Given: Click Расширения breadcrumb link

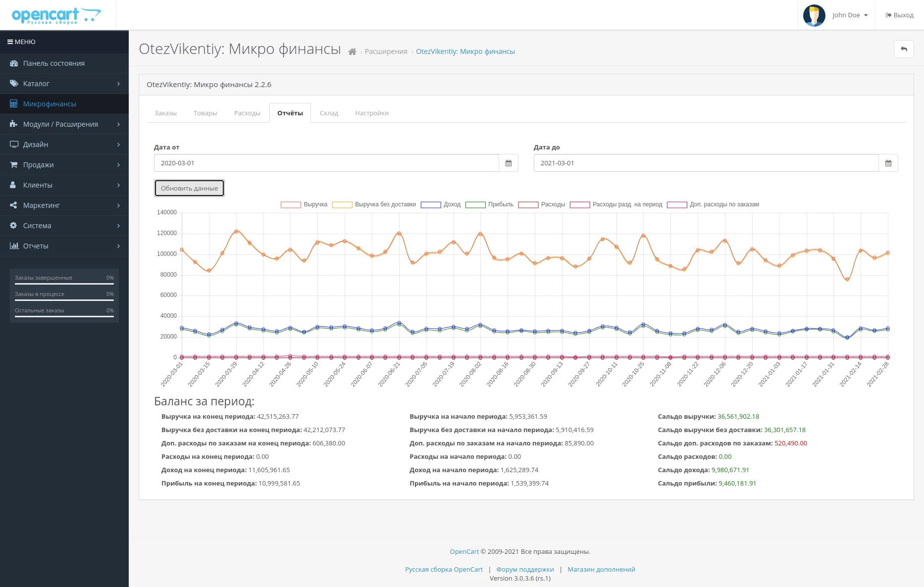Looking at the screenshot, I should click(386, 51).
